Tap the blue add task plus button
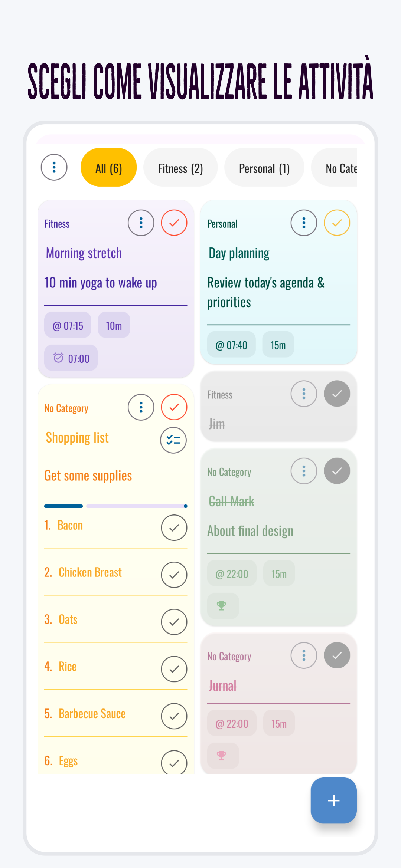The image size is (401, 868). 333,800
